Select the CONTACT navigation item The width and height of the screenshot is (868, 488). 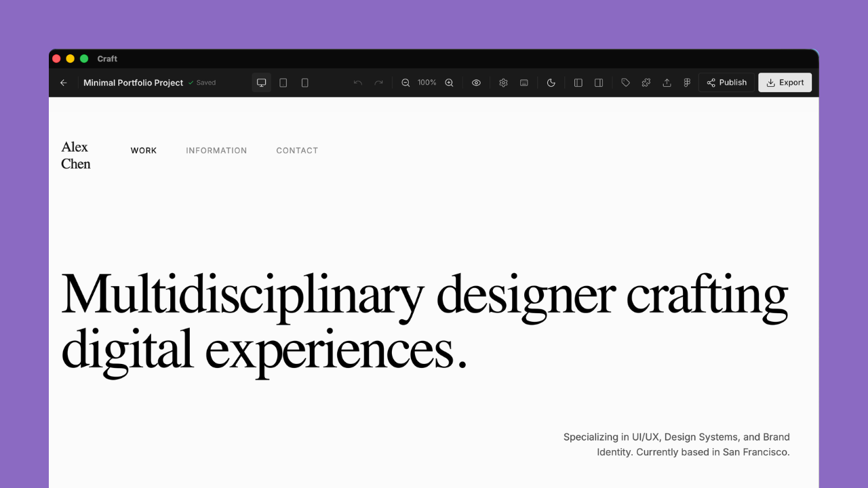[x=297, y=150]
